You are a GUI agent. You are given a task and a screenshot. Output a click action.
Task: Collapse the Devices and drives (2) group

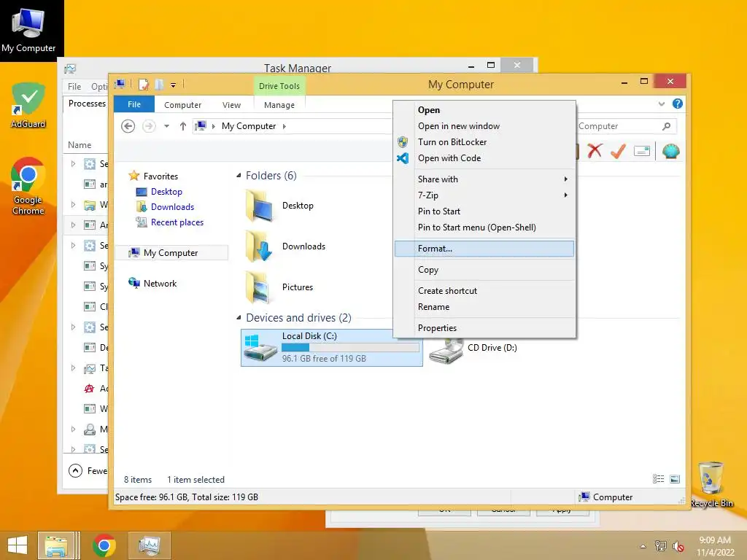(x=239, y=318)
